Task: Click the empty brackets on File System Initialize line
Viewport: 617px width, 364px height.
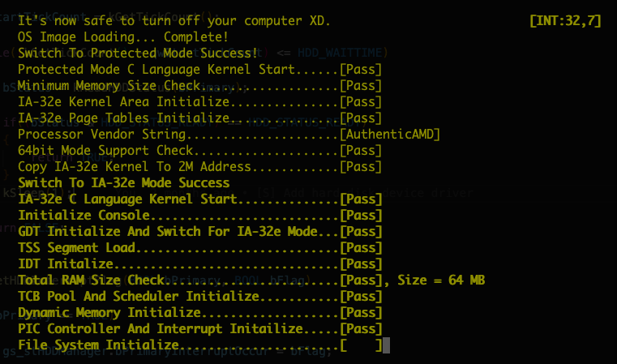Action: (361, 345)
